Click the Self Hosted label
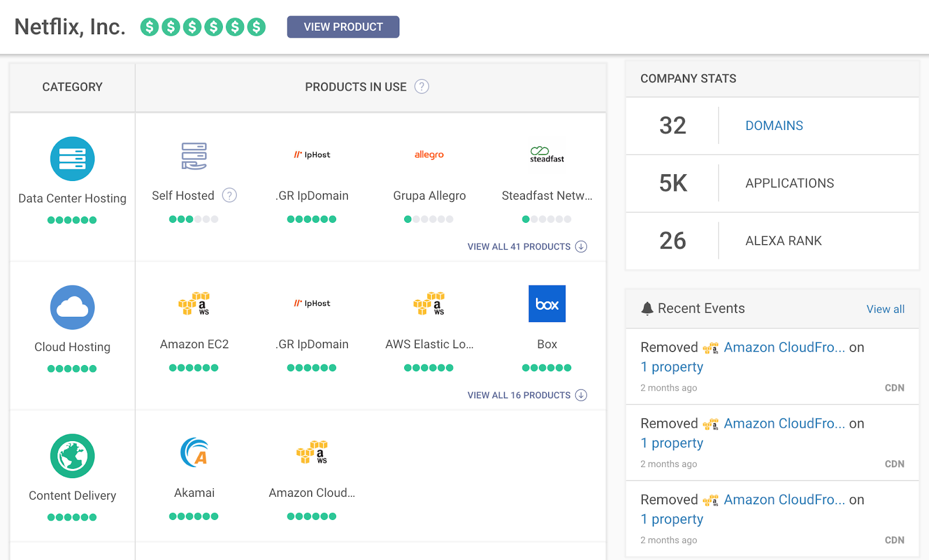The width and height of the screenshot is (929, 560). [x=183, y=196]
